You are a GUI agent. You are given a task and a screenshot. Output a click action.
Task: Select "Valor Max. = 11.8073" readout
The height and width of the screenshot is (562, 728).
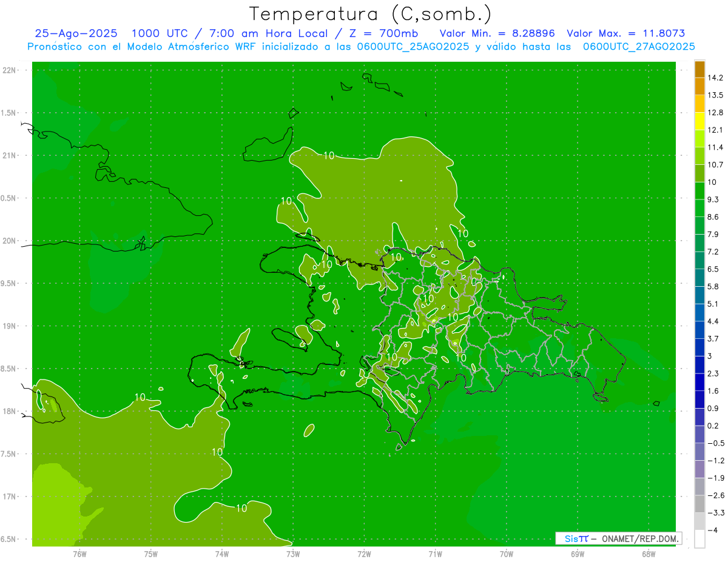click(x=625, y=34)
